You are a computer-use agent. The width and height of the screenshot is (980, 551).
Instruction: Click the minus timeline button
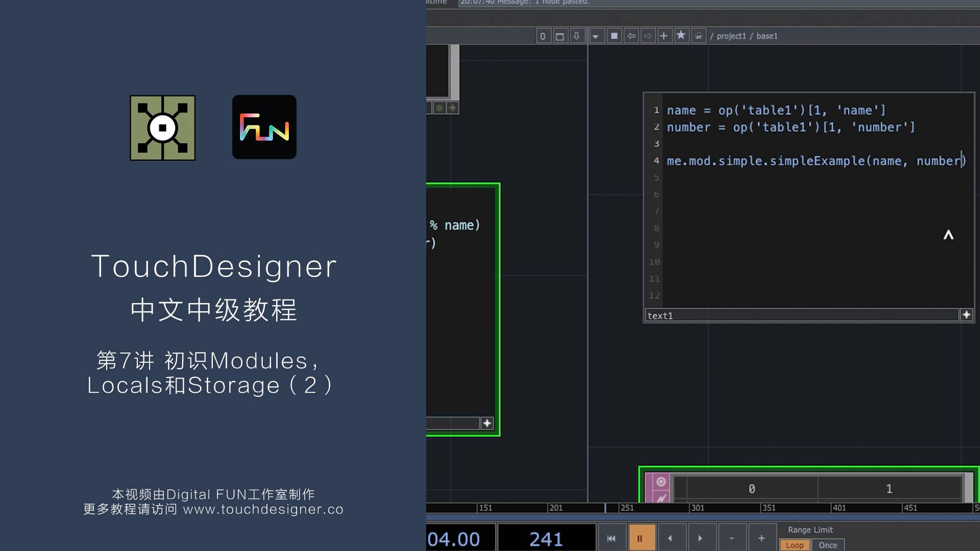pos(731,538)
